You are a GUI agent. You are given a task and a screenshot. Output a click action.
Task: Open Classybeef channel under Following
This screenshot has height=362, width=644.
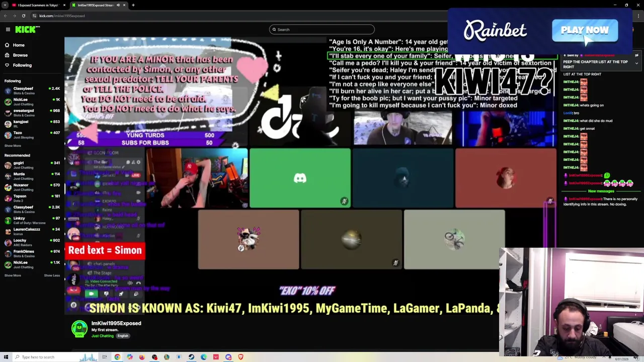pos(32,90)
